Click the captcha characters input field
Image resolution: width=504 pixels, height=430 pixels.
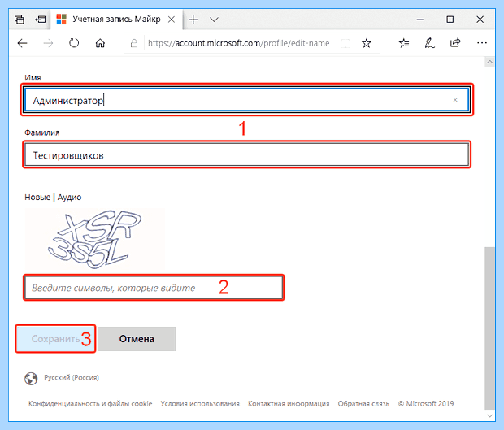pyautogui.click(x=154, y=288)
